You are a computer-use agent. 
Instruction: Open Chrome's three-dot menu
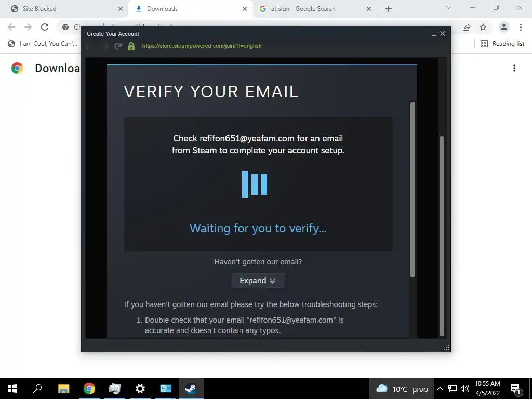521,27
